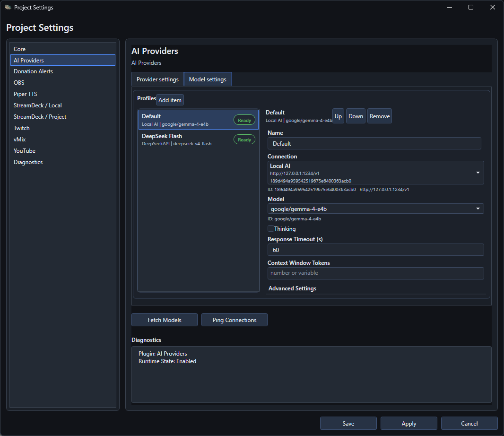Select the Default profile in the list
This screenshot has height=436, width=504.
[198, 120]
